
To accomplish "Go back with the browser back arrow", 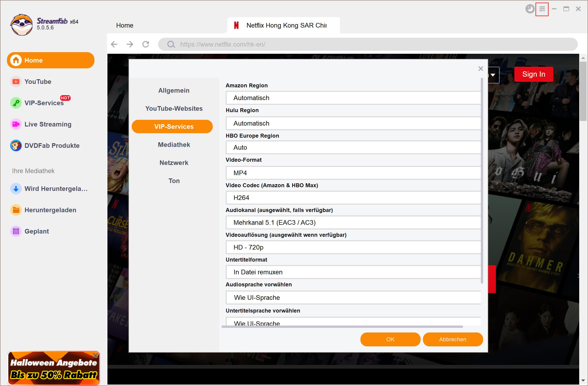I will click(x=114, y=44).
